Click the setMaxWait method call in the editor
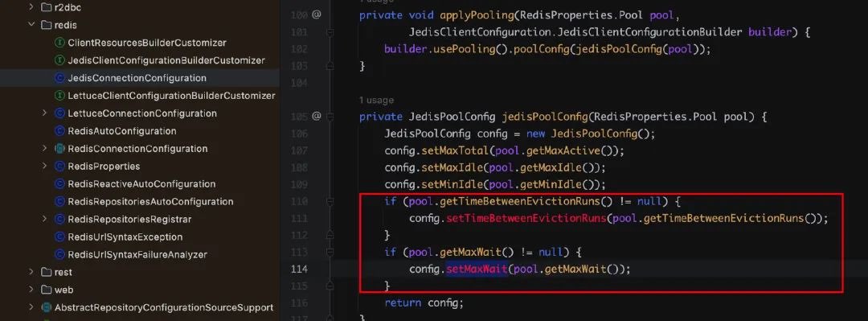Screen dimensions: 868x321 click(477, 270)
